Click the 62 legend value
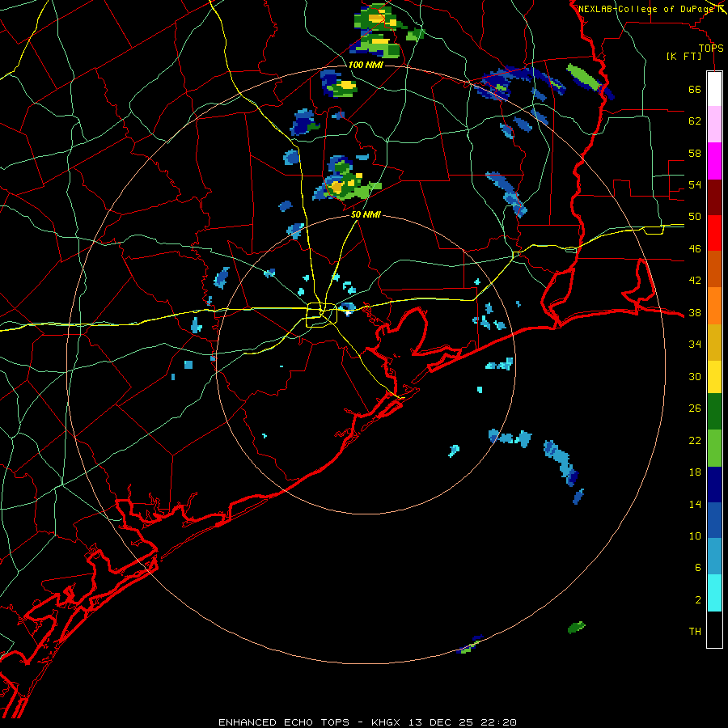 695,121
